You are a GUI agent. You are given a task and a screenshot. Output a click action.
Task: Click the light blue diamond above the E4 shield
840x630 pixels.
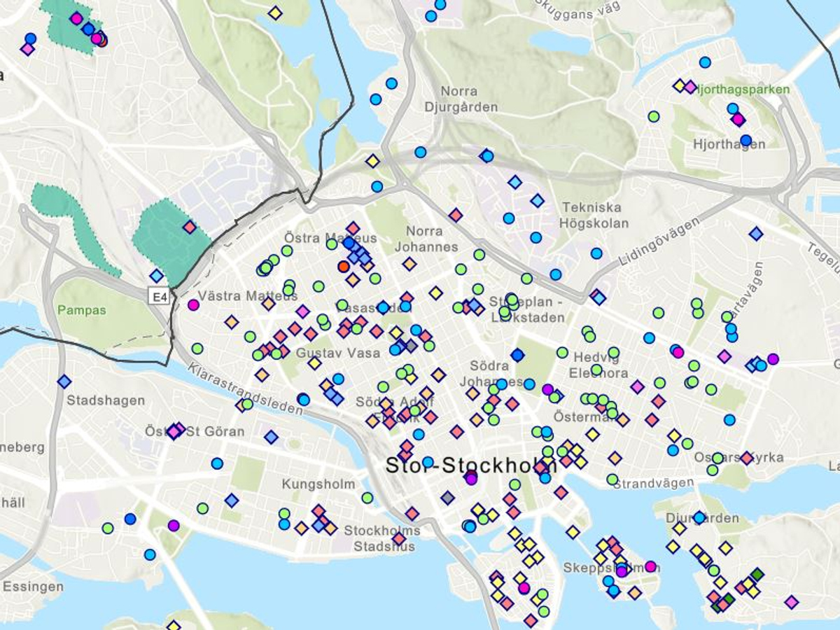click(x=156, y=276)
